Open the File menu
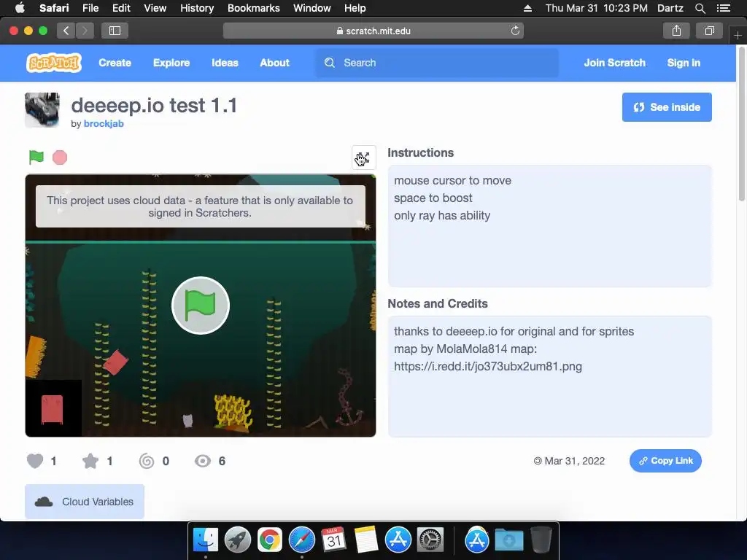 pos(90,8)
